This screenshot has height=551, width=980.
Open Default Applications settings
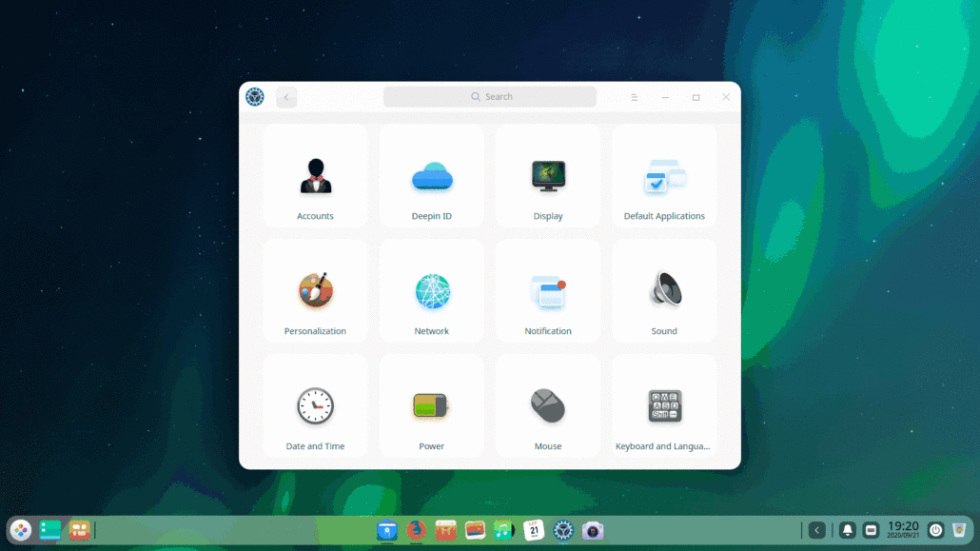pyautogui.click(x=664, y=177)
